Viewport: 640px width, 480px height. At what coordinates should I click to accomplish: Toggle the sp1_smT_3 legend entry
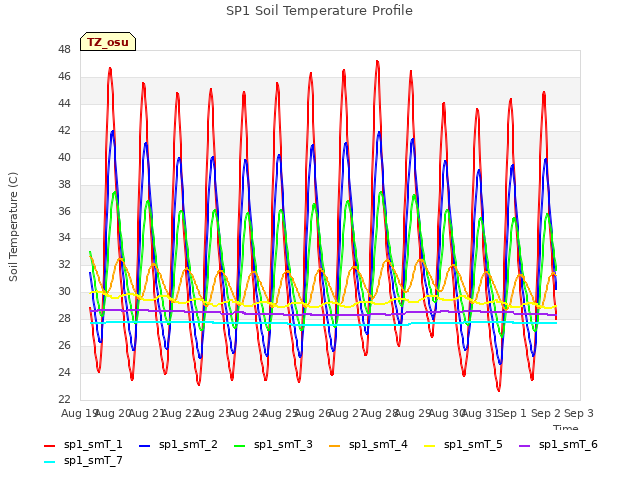[x=273, y=444]
